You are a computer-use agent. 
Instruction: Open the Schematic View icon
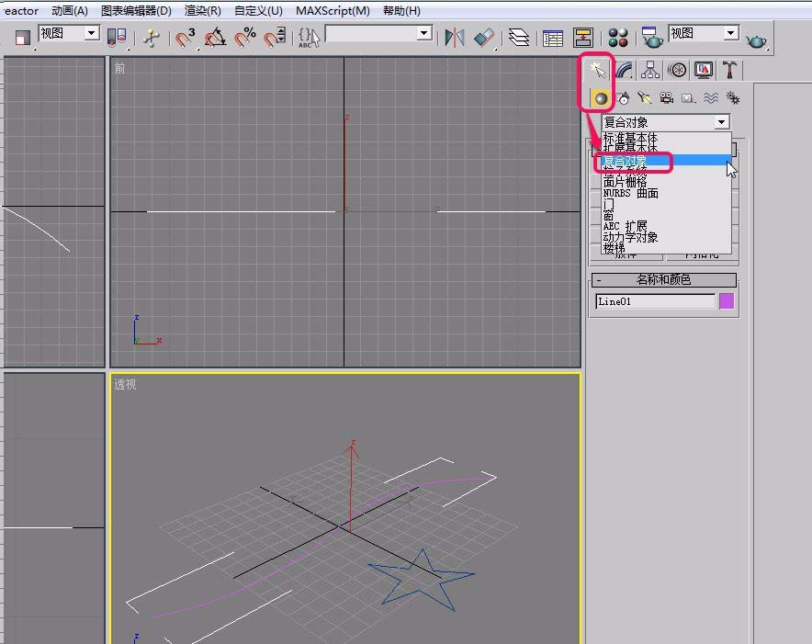[583, 38]
